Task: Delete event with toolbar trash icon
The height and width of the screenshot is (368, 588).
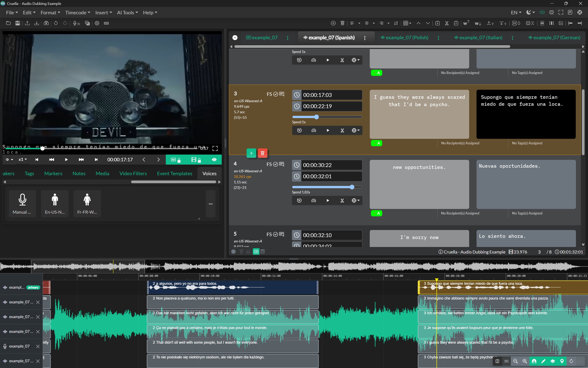Action: 342,23
